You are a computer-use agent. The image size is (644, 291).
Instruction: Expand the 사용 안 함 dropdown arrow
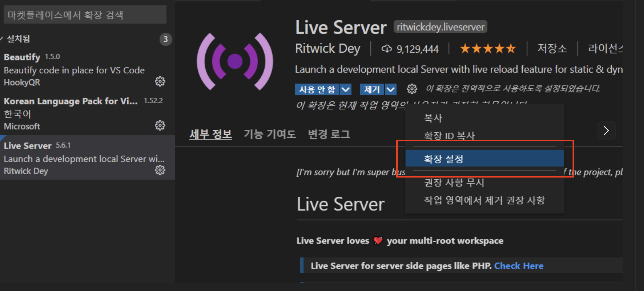pyautogui.click(x=346, y=89)
